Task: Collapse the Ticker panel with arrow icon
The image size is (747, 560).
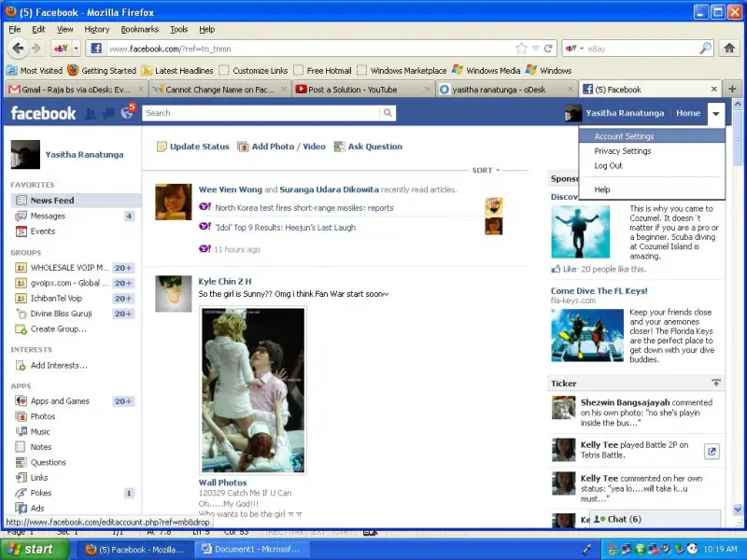Action: point(715,383)
